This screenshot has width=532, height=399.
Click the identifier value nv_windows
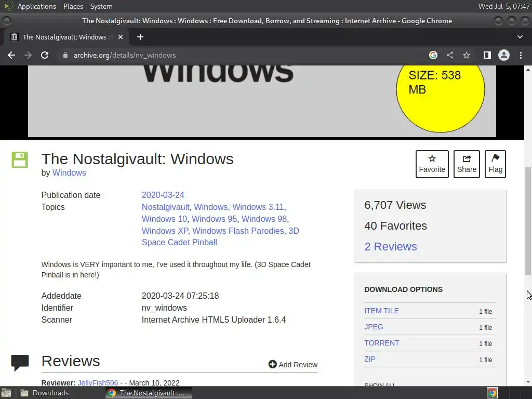point(164,308)
